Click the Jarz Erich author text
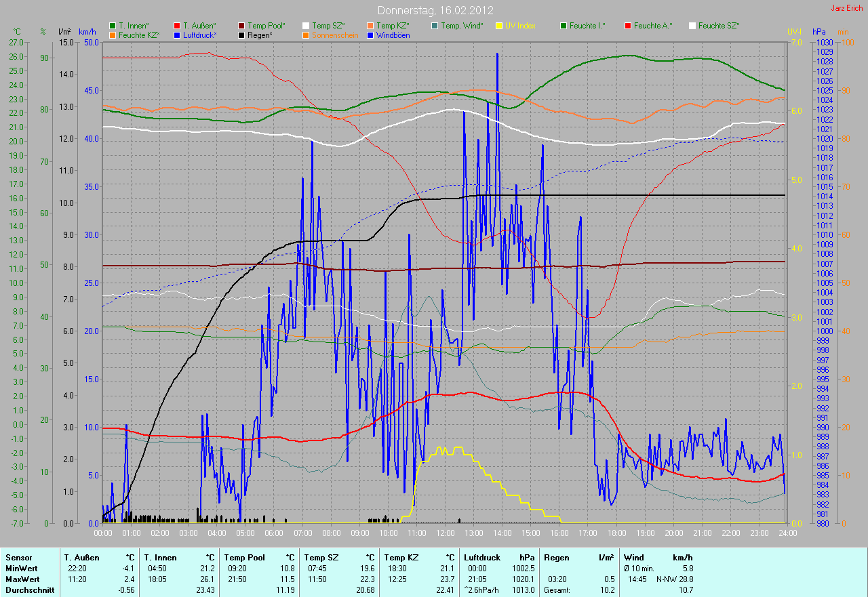 tap(847, 8)
